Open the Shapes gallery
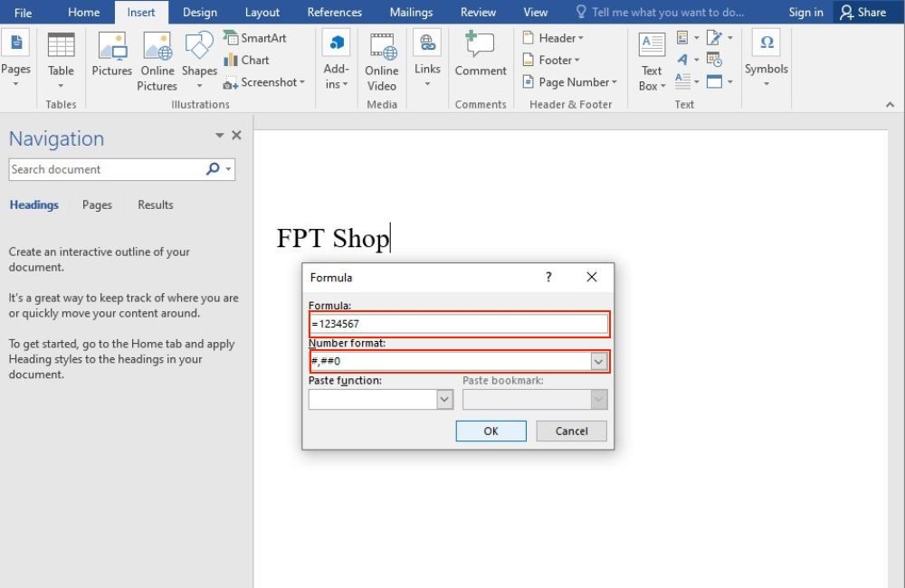905x588 pixels. pos(199,60)
